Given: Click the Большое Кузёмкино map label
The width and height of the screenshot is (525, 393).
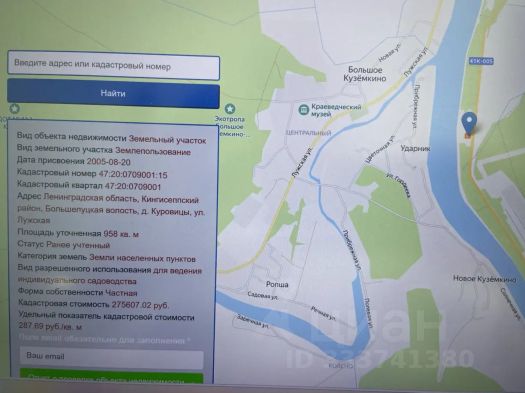Looking at the screenshot, I should (x=365, y=74).
